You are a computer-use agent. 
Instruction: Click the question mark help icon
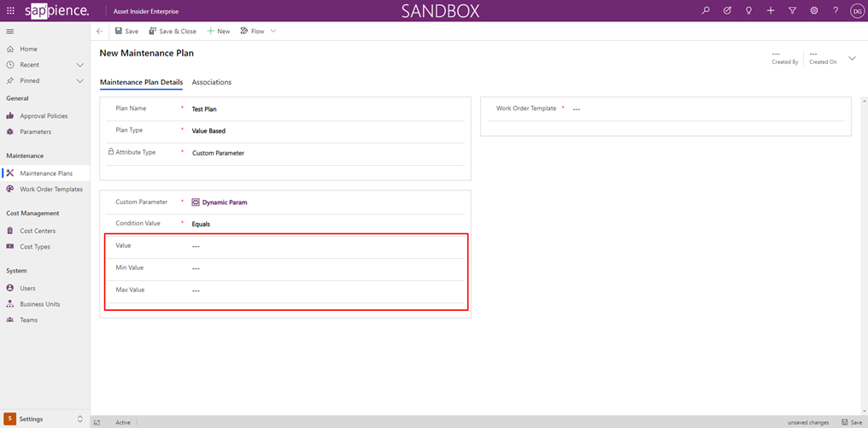point(836,11)
